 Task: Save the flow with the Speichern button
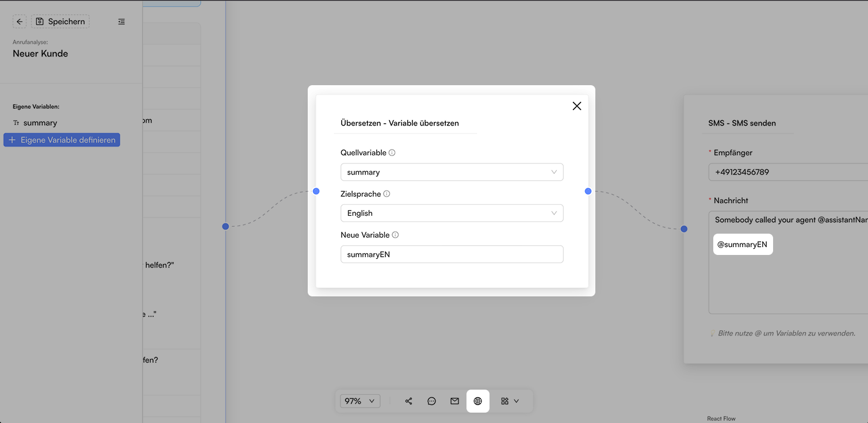click(60, 22)
